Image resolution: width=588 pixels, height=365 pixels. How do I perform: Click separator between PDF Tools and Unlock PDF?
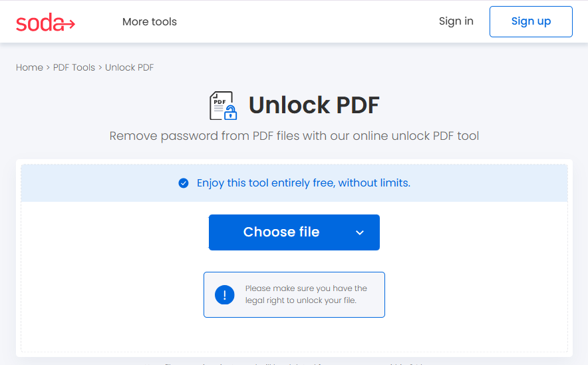(100, 67)
